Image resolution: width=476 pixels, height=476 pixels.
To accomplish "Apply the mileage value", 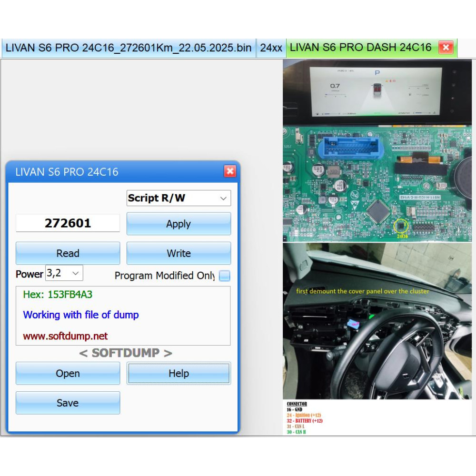I will 178,224.
